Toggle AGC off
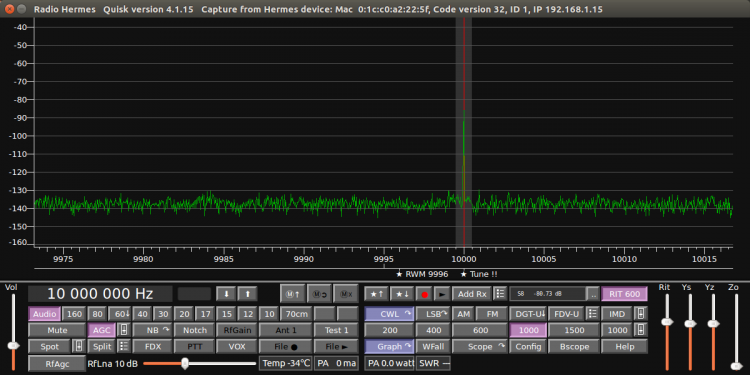 tap(102, 330)
